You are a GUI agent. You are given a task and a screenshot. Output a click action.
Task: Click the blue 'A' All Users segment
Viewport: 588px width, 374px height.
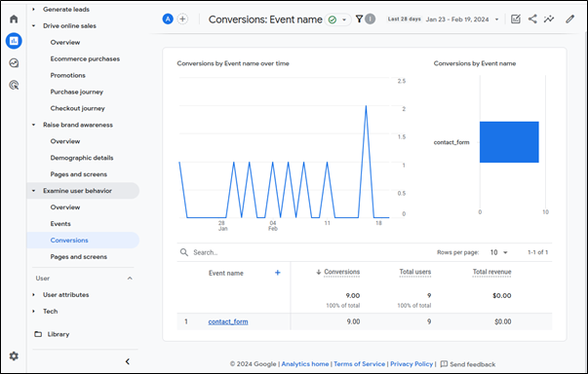pos(168,19)
